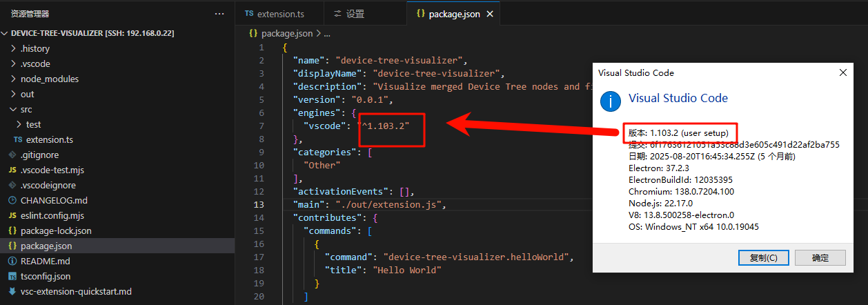Open the explorer more actions ellipsis
Image resolution: width=868 pixels, height=305 pixels.
219,14
